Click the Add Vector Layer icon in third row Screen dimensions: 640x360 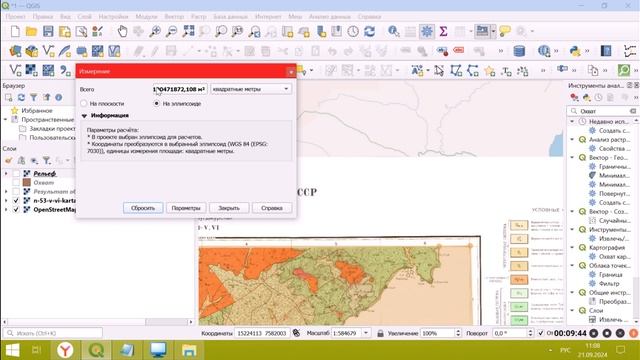15,70
